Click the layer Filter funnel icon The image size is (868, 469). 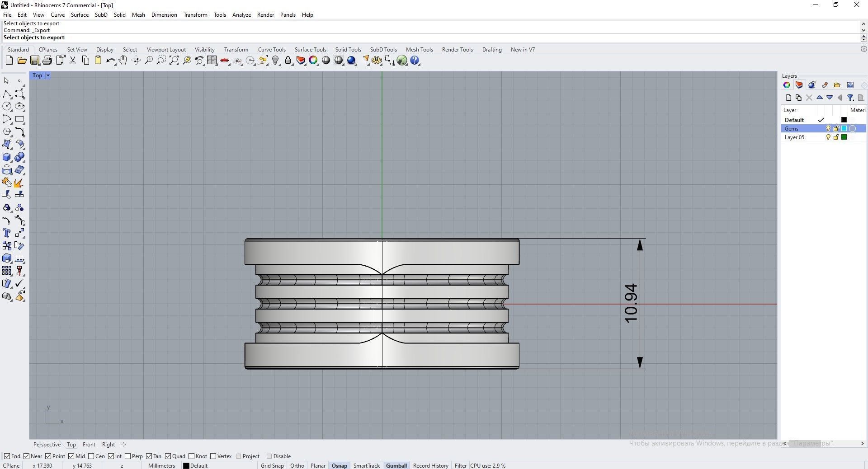(x=850, y=98)
